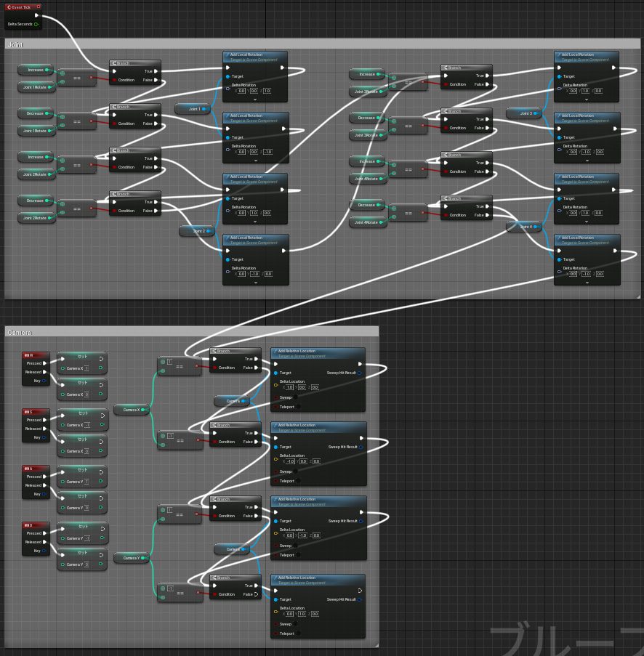This screenshot has height=656, width=644.
Task: Click Delta Location pin on Y -1.0 location node
Action: 275,533
